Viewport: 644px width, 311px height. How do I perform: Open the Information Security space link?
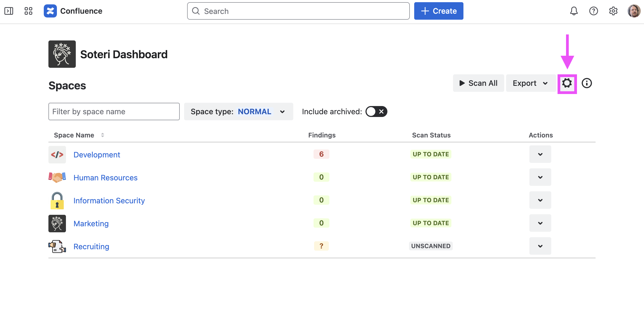[x=109, y=201]
